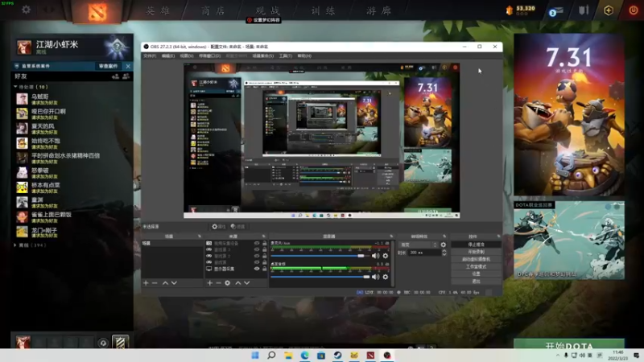The height and width of the screenshot is (362, 644).
Task: Click the friends group icon
Action: pyautogui.click(x=126, y=76)
